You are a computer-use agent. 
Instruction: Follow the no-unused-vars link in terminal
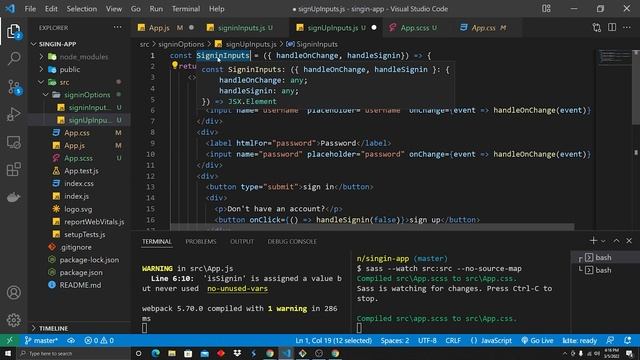(x=237, y=288)
